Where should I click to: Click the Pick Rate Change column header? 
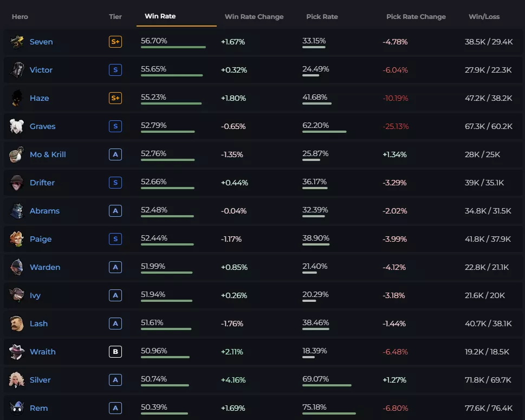point(416,17)
